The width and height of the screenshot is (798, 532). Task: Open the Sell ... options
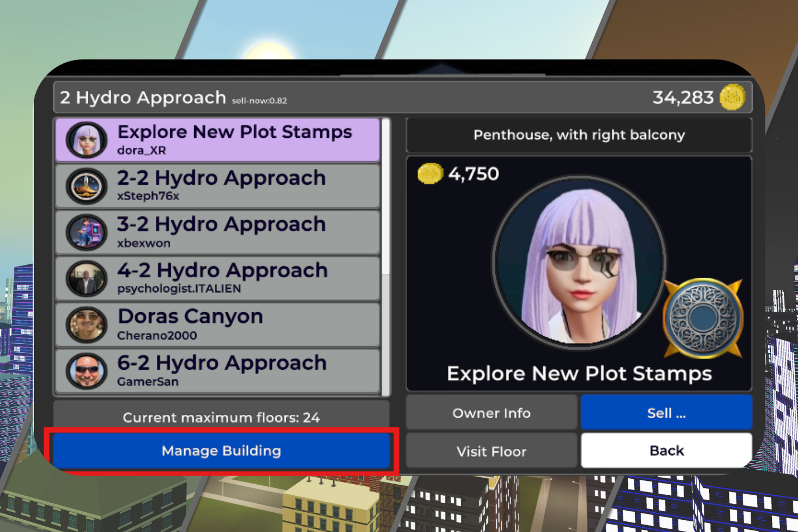point(667,413)
